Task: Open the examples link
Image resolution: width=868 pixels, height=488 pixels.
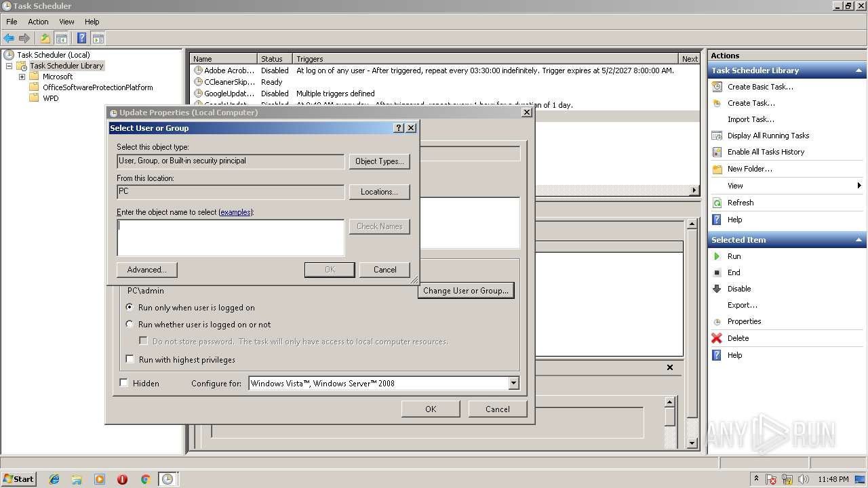Action: point(235,212)
